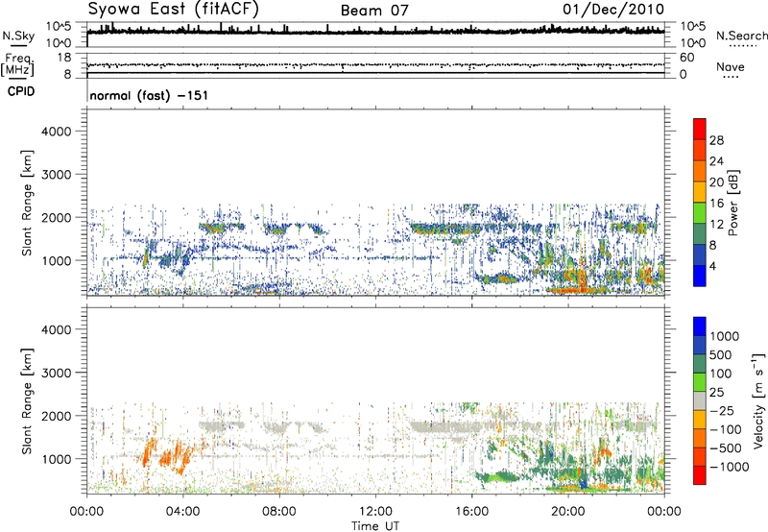
Task: Click the 'N.Search' legend label
Action: [x=741, y=36]
